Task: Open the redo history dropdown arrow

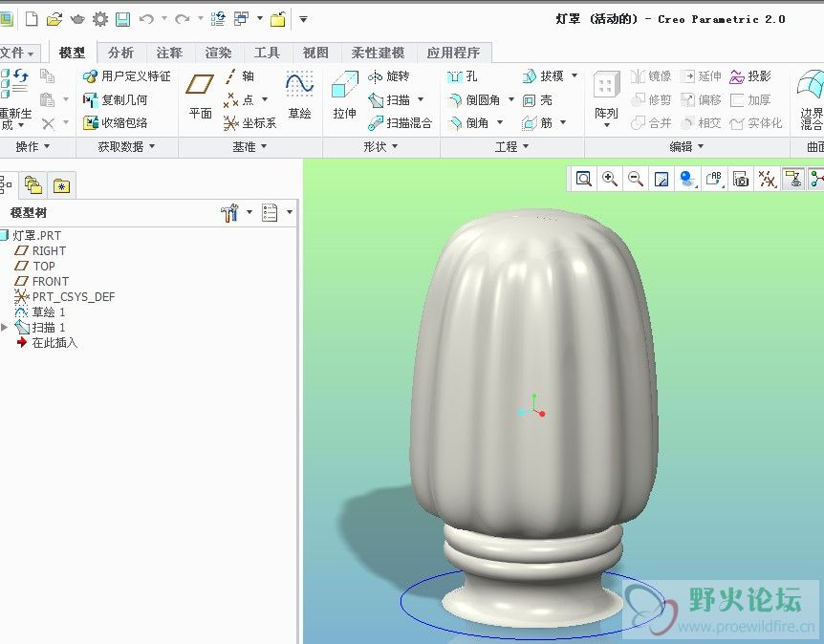Action: point(200,19)
